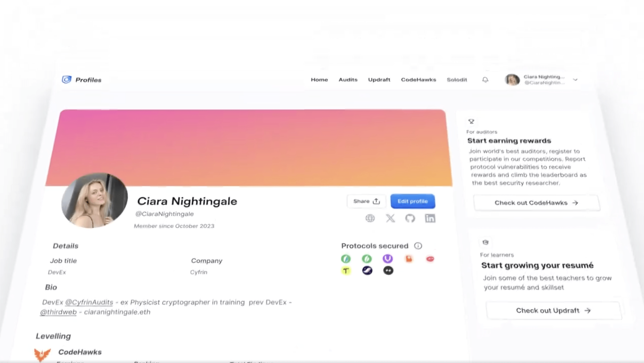Click Protocols secured info icon
Screen dimensions: 644x363
(418, 246)
